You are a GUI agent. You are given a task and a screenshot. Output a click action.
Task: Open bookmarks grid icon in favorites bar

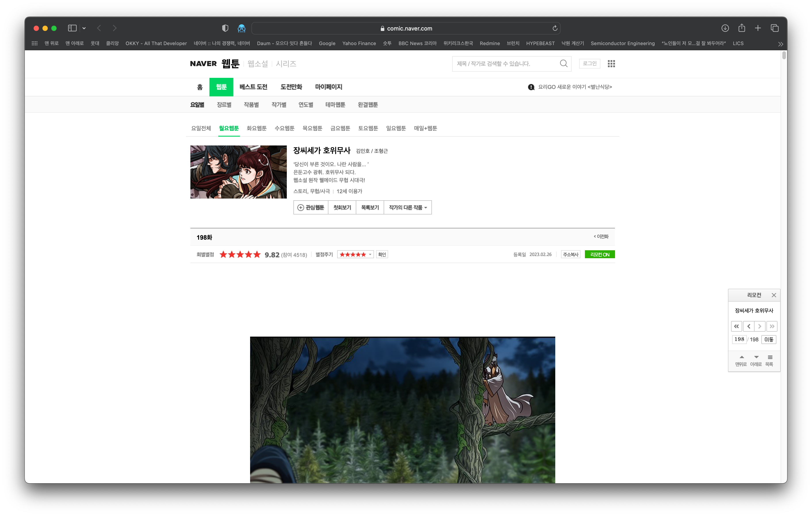coord(34,44)
